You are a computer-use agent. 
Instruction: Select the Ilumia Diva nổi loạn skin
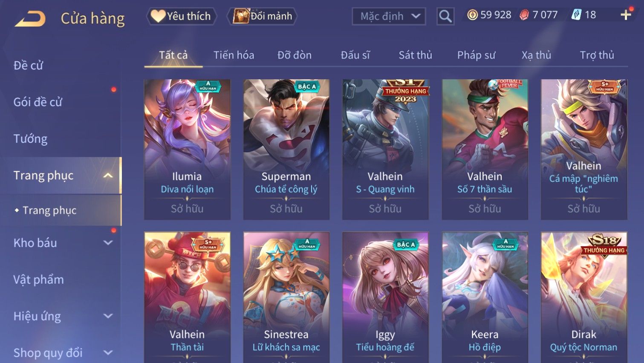click(x=187, y=150)
